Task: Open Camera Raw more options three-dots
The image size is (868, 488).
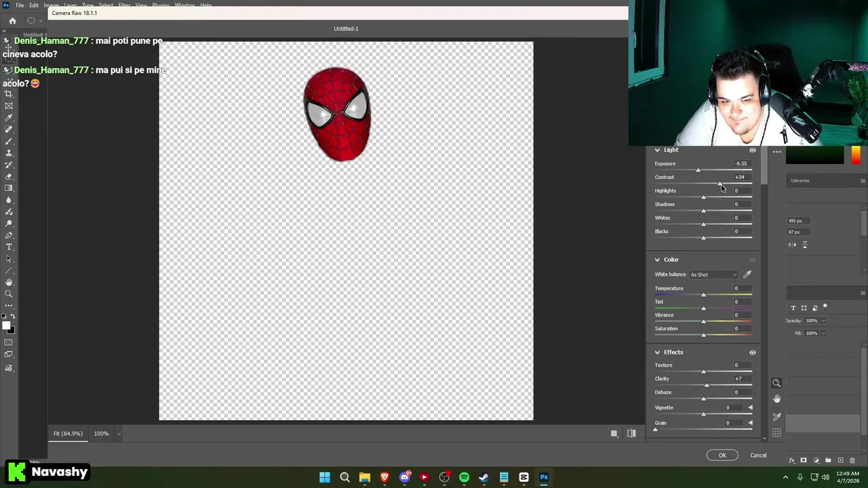Action: point(777,152)
